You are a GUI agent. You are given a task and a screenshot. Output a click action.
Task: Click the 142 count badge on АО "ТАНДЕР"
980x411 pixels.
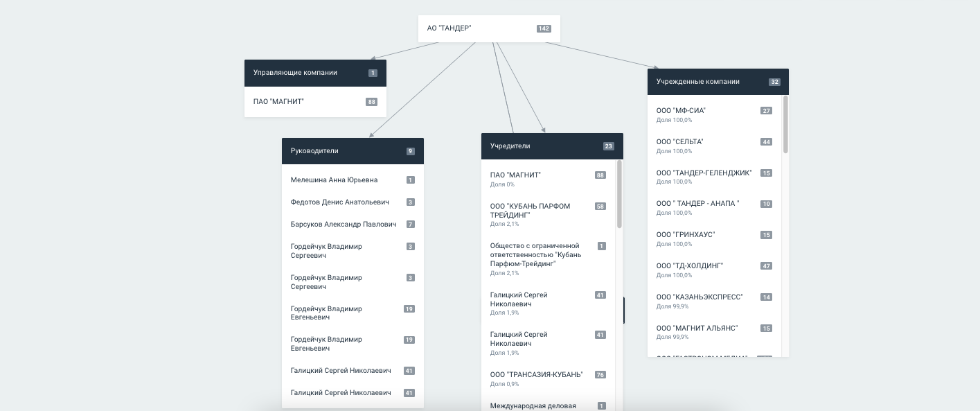tap(544, 28)
